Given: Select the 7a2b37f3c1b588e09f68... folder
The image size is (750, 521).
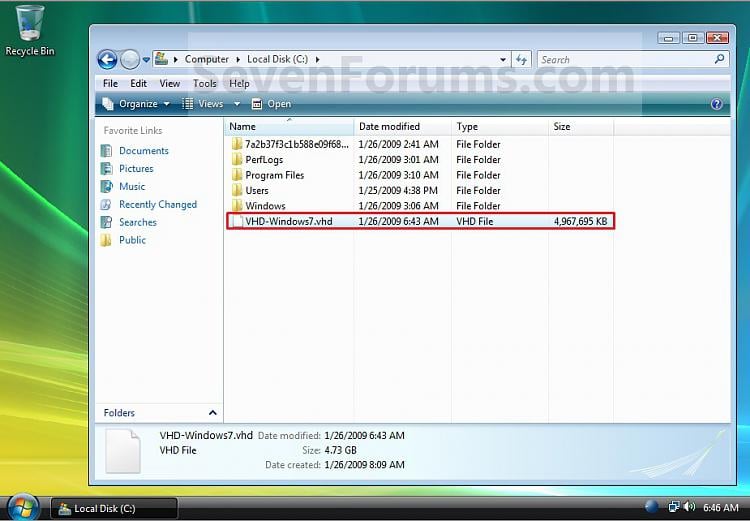Looking at the screenshot, I should point(419,144).
